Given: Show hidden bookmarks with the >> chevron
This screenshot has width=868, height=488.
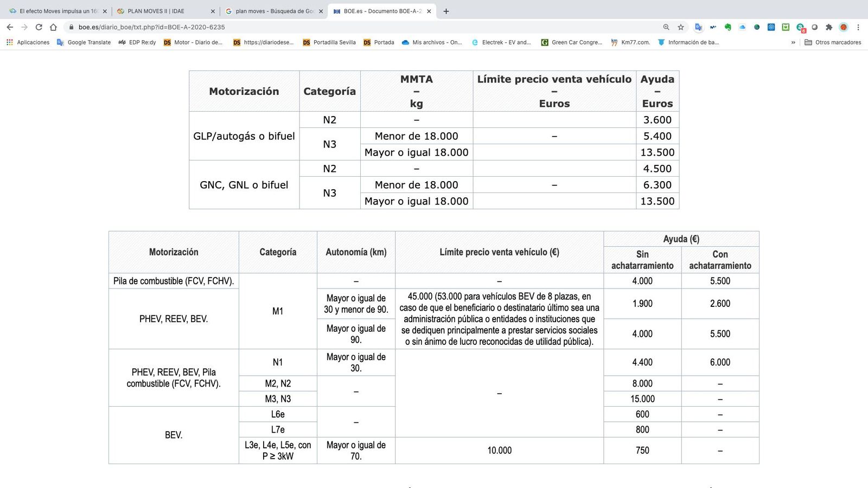Looking at the screenshot, I should (794, 42).
